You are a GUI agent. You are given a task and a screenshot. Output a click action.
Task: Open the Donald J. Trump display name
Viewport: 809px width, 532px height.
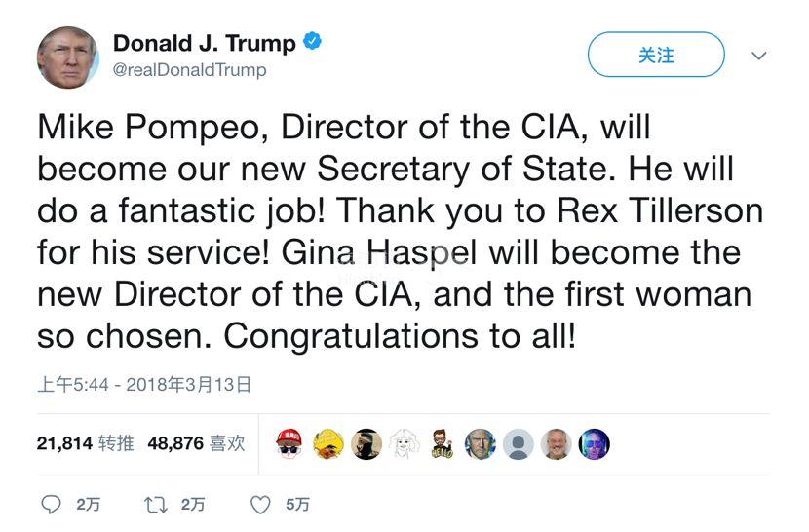(x=204, y=43)
